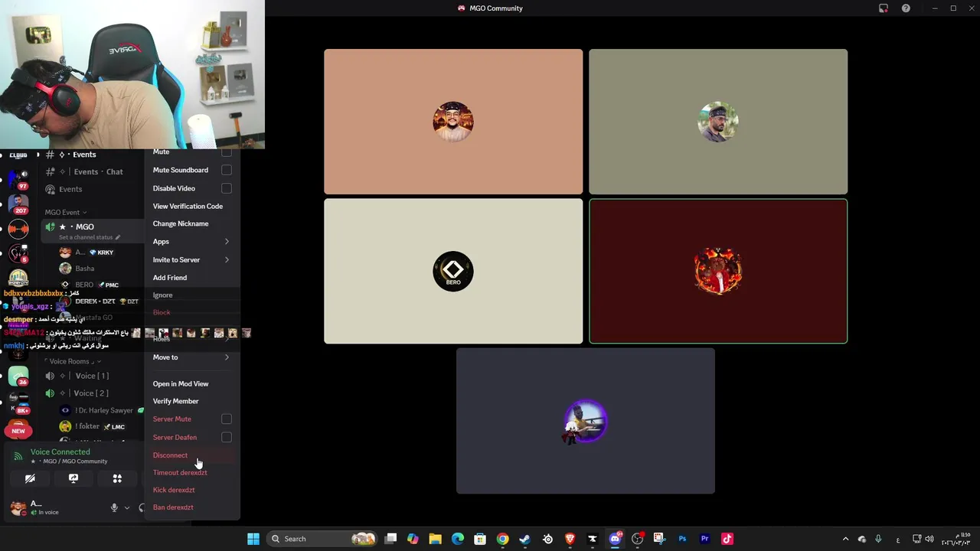Open the Events Chat text channel
This screenshot has width=980, height=551.
point(93,171)
